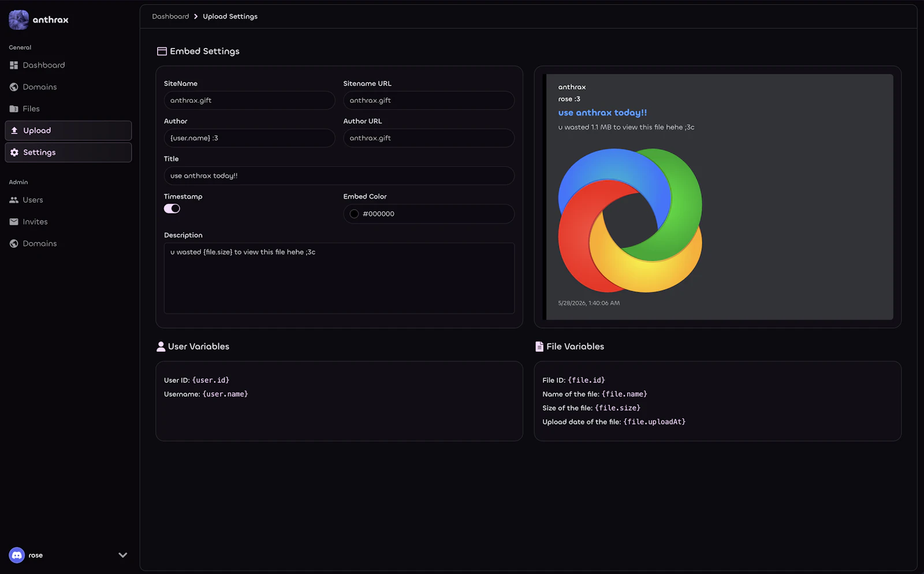924x574 pixels.
Task: Open Dashboard from the sidebar grid icon
Action: click(14, 65)
